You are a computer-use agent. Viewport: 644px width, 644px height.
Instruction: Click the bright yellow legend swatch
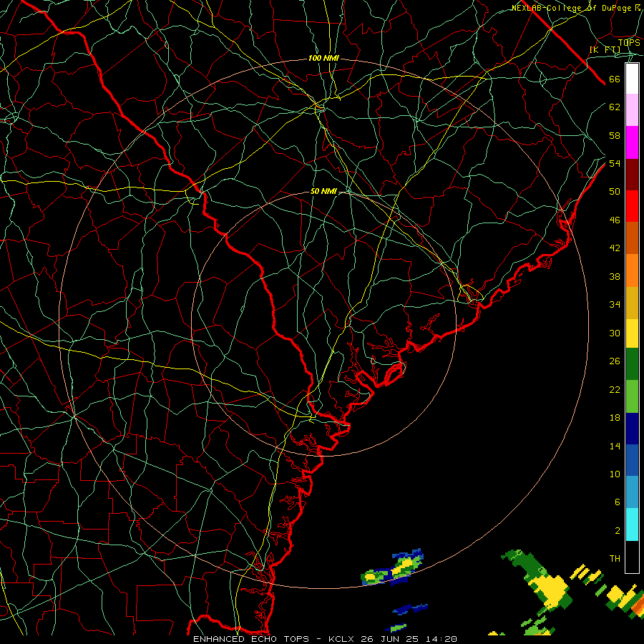click(632, 333)
